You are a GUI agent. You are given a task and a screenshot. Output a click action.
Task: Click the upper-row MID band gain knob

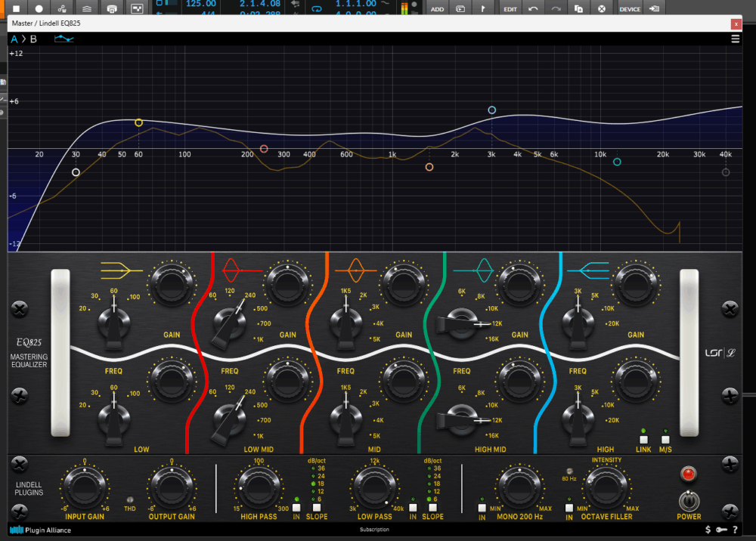tap(404, 285)
